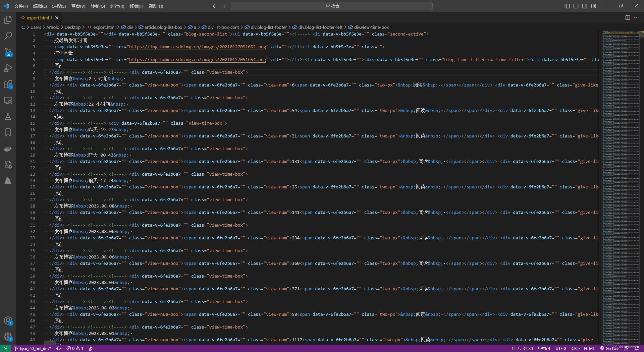Open the Explorer view in activity bar

click(x=8, y=20)
